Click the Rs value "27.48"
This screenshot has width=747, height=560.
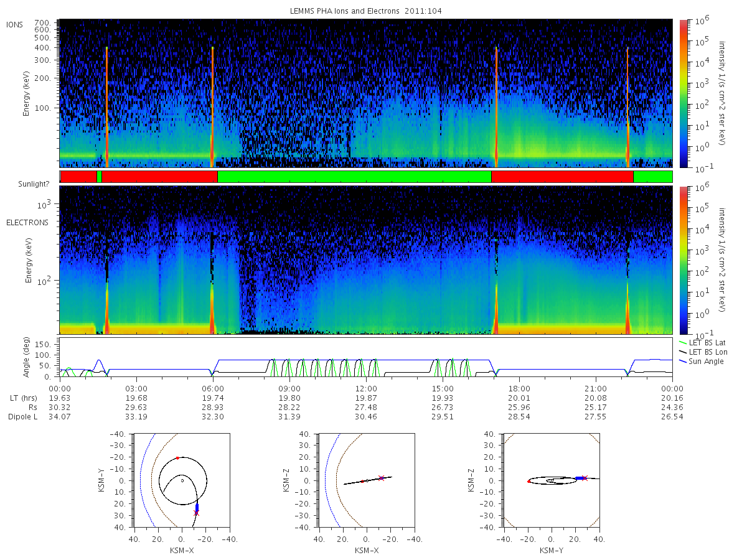tap(366, 407)
